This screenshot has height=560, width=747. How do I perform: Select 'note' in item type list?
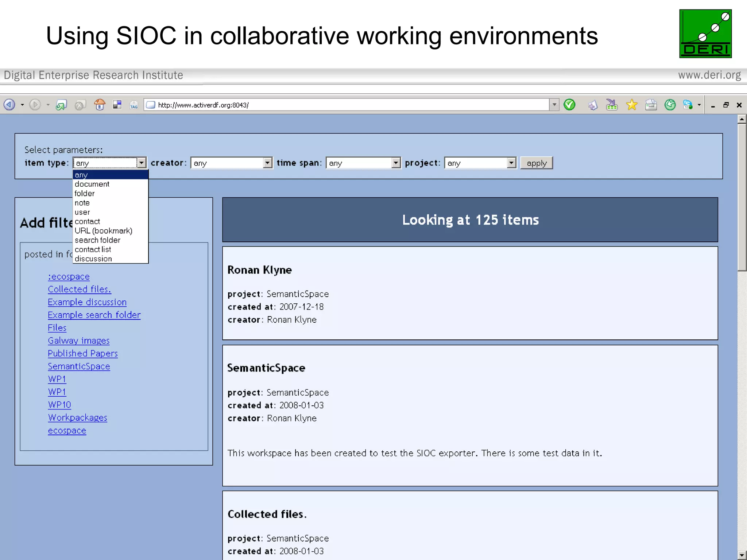tap(111, 203)
